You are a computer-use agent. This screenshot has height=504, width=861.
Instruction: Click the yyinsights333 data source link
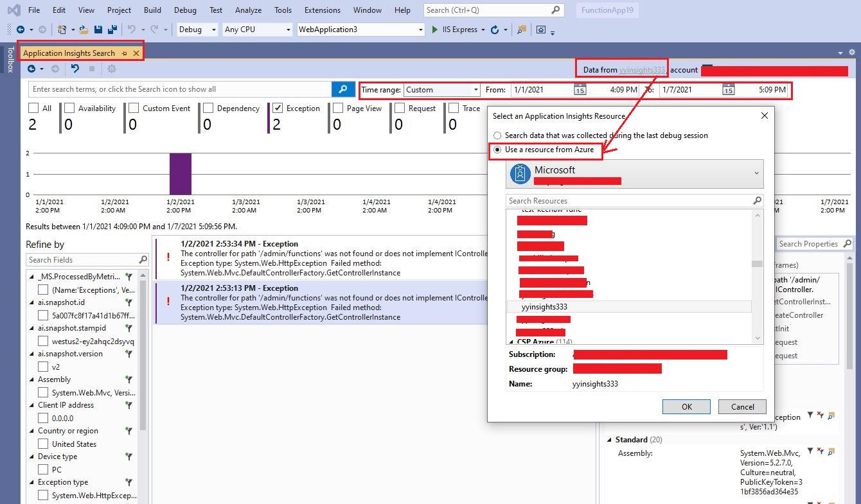642,70
